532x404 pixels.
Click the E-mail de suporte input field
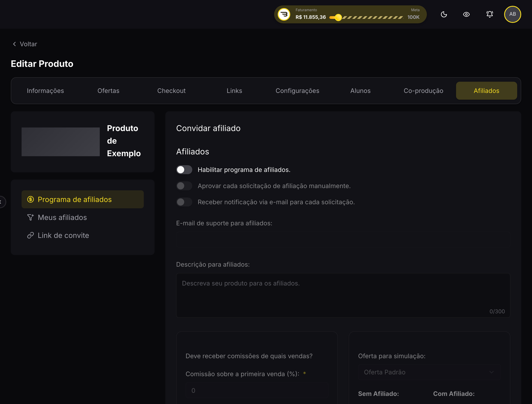343,240
